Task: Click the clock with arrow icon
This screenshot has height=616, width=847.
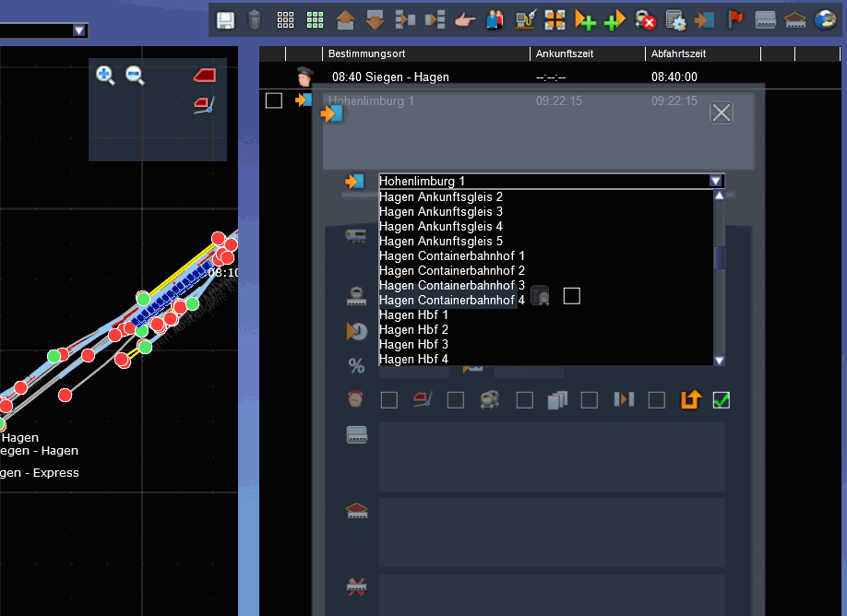Action: 356,331
